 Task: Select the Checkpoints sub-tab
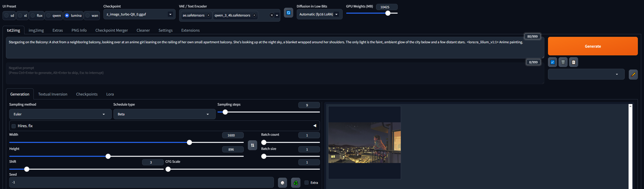pyautogui.click(x=87, y=94)
